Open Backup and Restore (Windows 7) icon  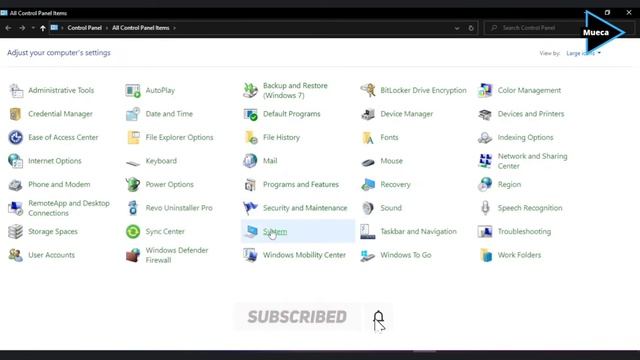click(250, 90)
